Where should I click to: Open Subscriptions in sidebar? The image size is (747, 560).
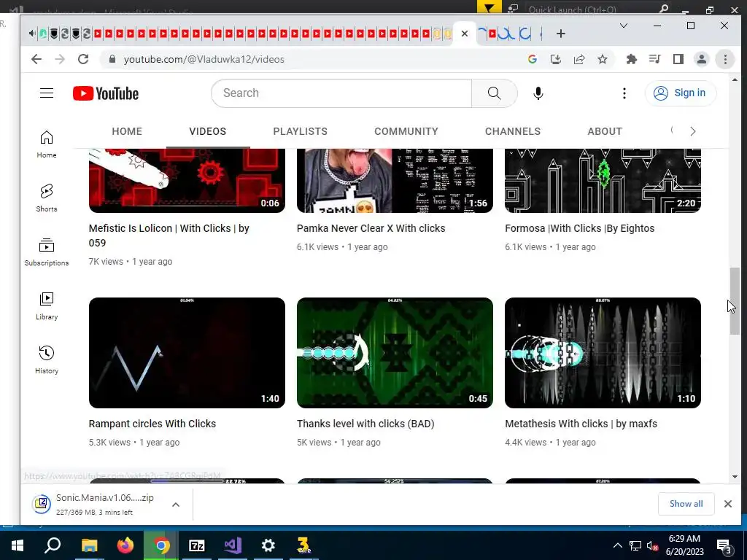pos(47,252)
